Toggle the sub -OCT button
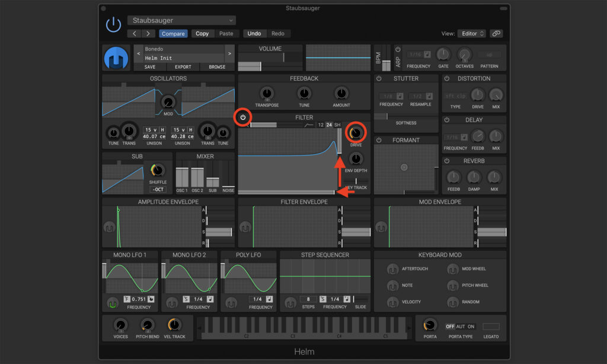The image size is (607, 364). pos(158,190)
